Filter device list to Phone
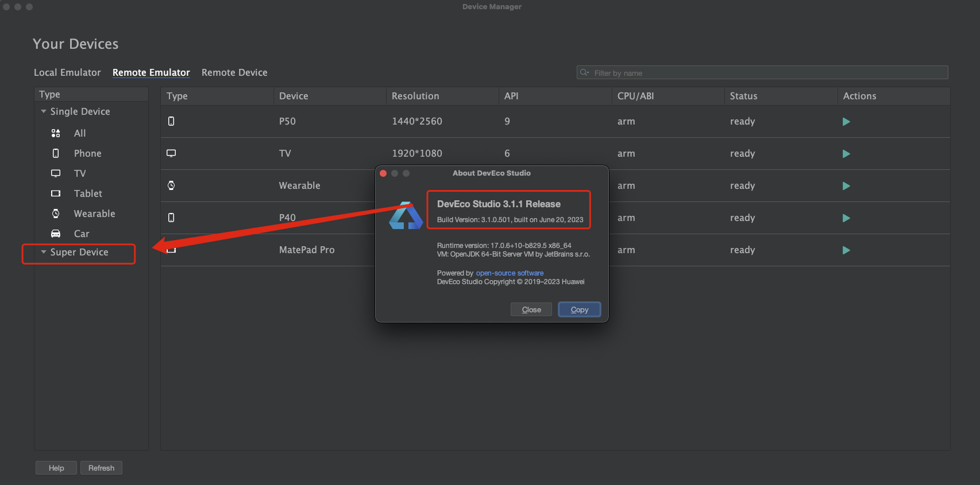The image size is (980, 485). pos(87,153)
